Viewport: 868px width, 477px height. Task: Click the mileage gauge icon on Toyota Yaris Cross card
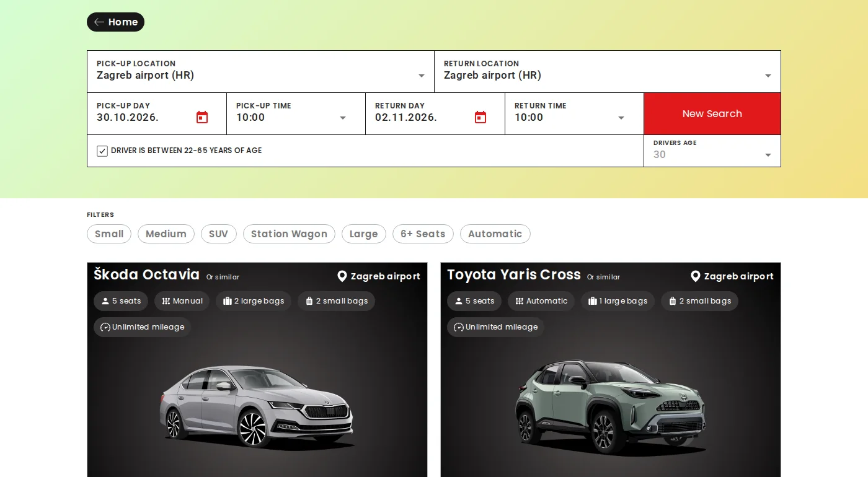click(459, 327)
